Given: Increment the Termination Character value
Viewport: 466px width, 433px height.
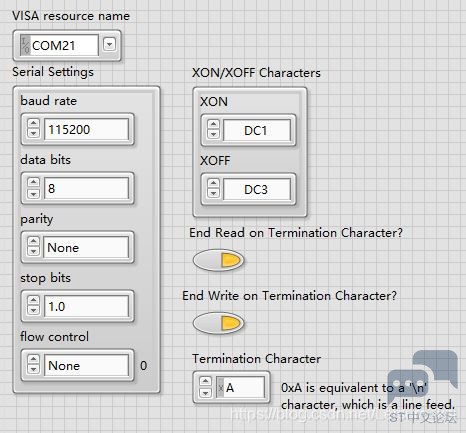Looking at the screenshot, I should [x=205, y=382].
